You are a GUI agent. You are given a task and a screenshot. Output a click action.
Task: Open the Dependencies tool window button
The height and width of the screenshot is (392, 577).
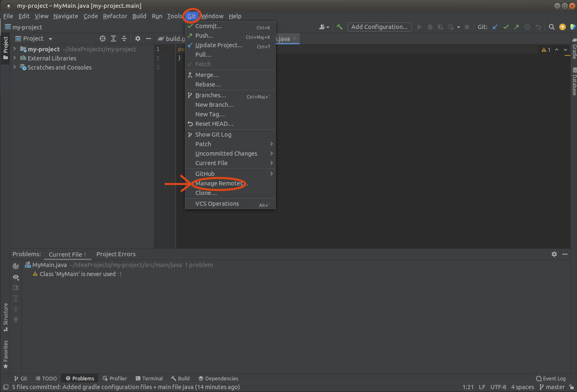click(218, 378)
